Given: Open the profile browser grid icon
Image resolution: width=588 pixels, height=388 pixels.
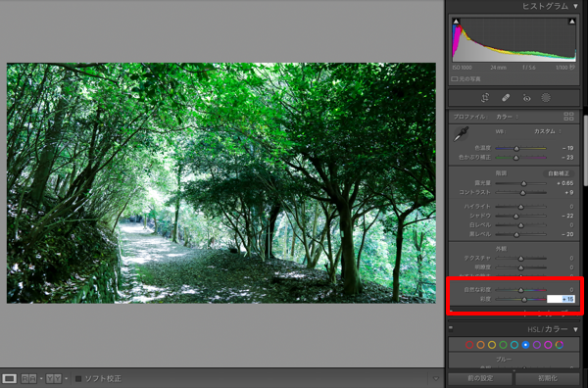Looking at the screenshot, I should click(568, 117).
